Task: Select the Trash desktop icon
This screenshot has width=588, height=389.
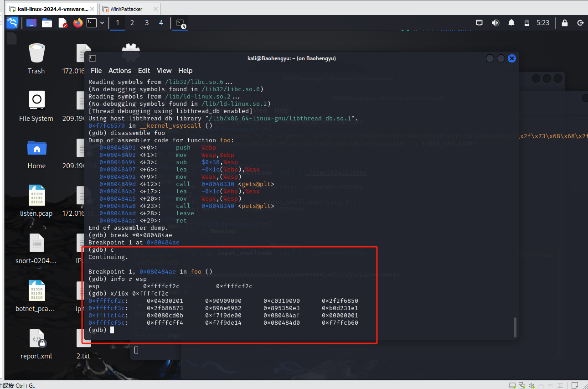Action: click(x=36, y=58)
